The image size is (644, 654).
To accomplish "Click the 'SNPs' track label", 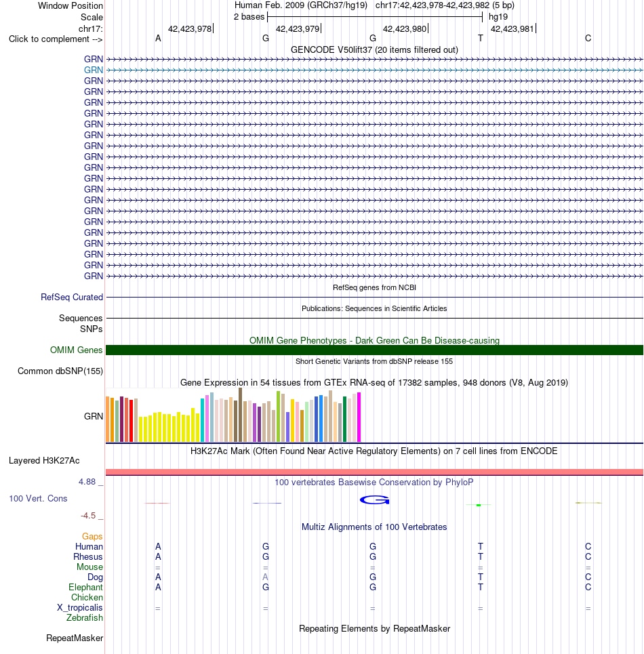I will click(92, 329).
